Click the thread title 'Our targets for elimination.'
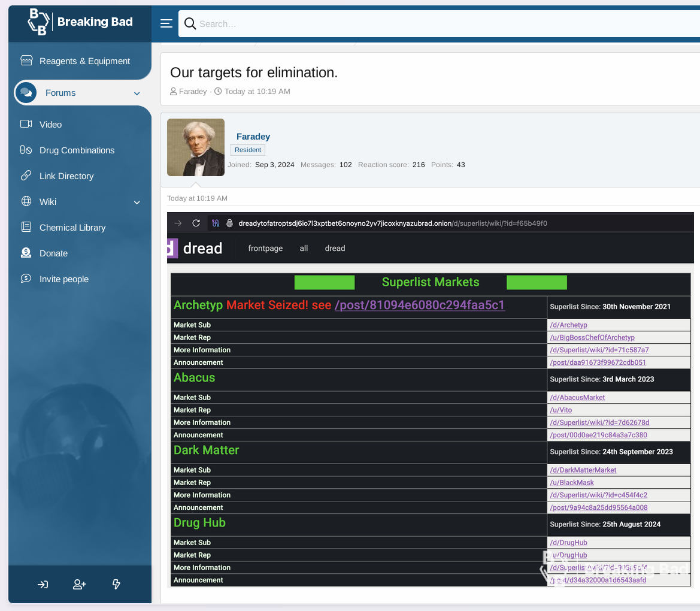 point(254,72)
